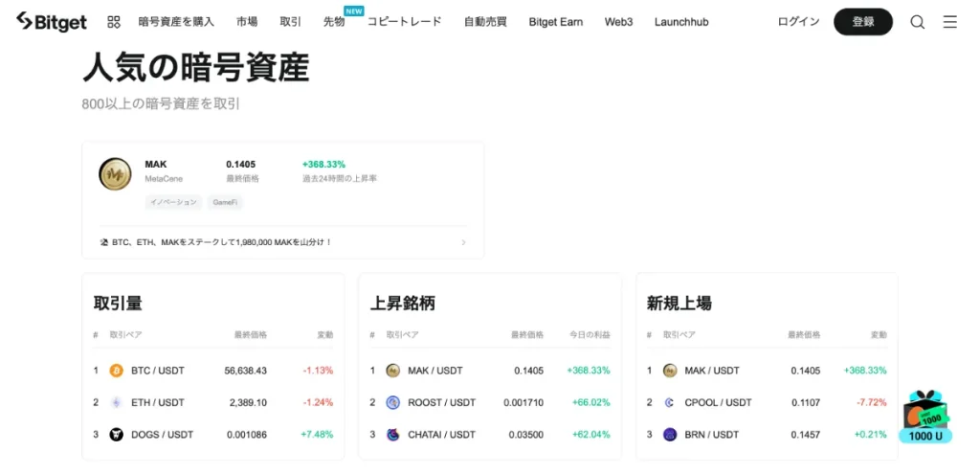
Task: Open the search magnifier icon
Action: coord(917,22)
